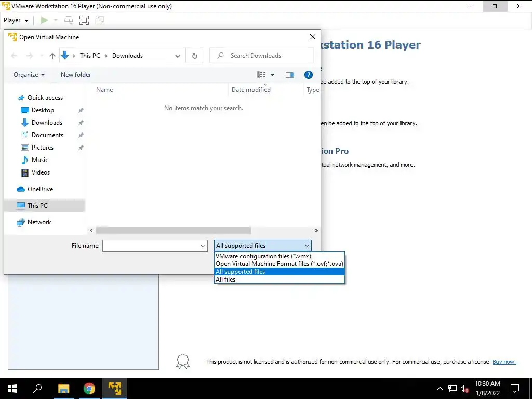The width and height of the screenshot is (532, 399).
Task: Expand the File name dropdown arrow
Action: click(203, 246)
